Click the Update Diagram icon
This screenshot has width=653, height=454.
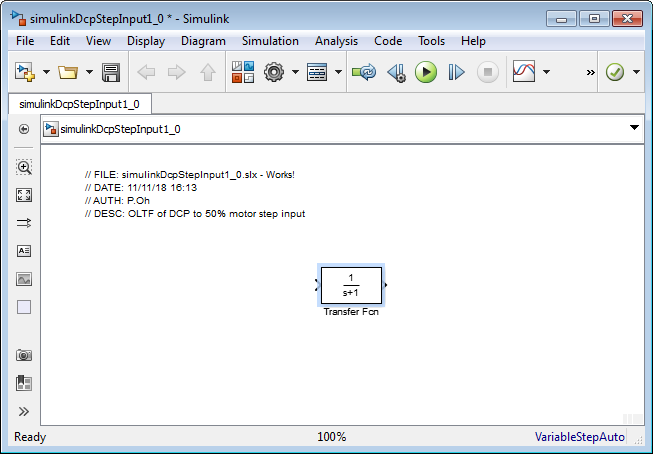pyautogui.click(x=364, y=72)
